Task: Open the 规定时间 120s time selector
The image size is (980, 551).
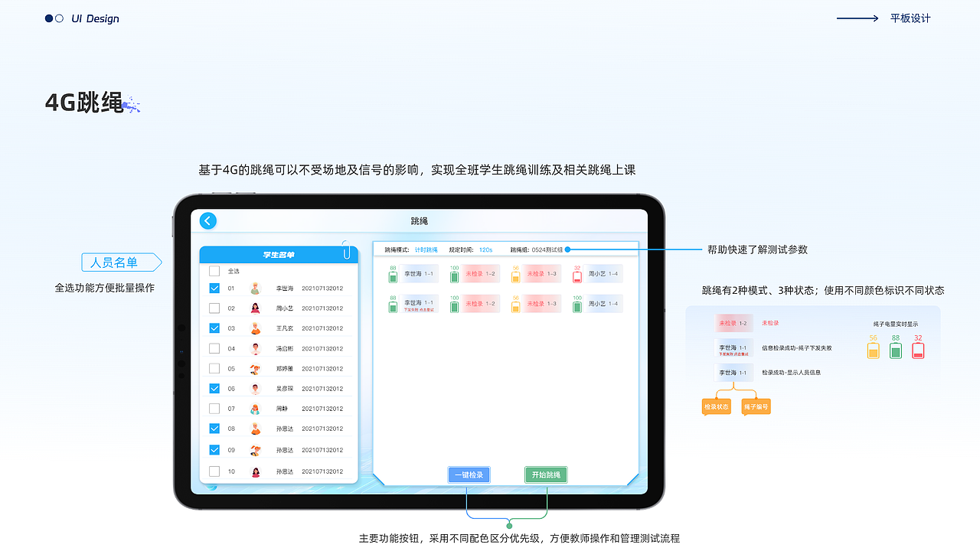Action: point(485,249)
